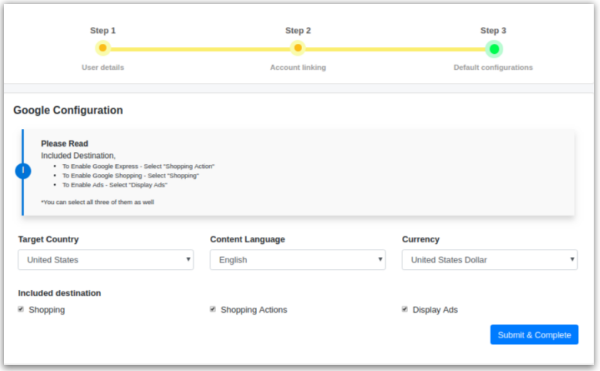Screen dimensions: 600x371
Task: Open the Target Country dropdown
Action: pyautogui.click(x=106, y=260)
